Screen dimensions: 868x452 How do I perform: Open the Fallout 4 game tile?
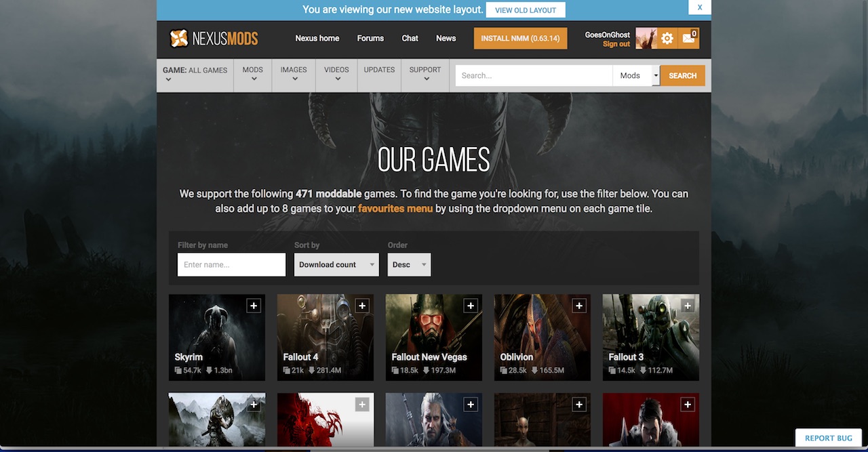coord(325,337)
